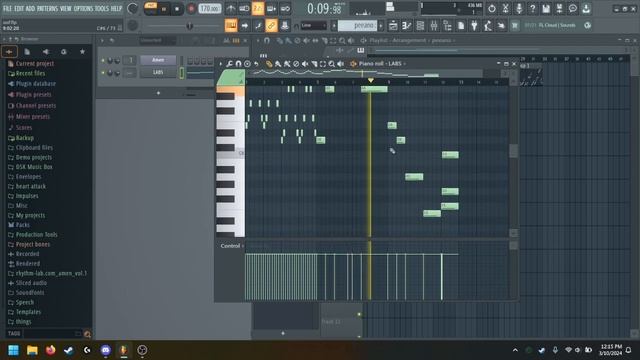Open the ADD menu

coord(31,8)
